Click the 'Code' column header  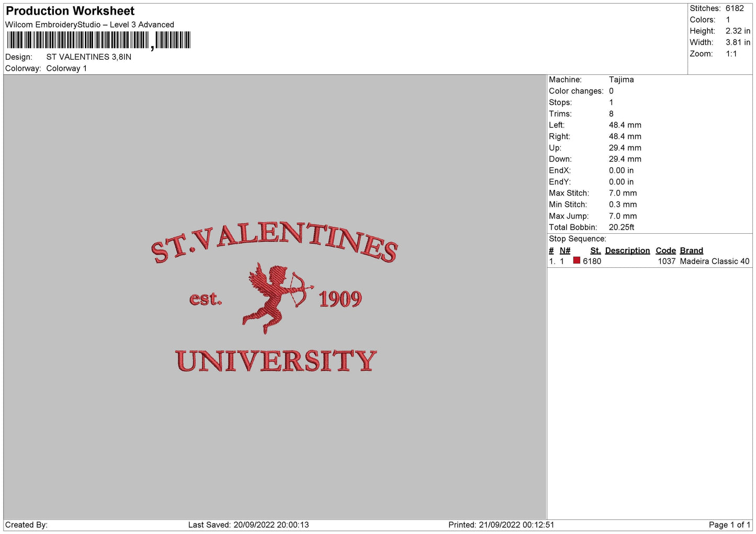tap(665, 251)
